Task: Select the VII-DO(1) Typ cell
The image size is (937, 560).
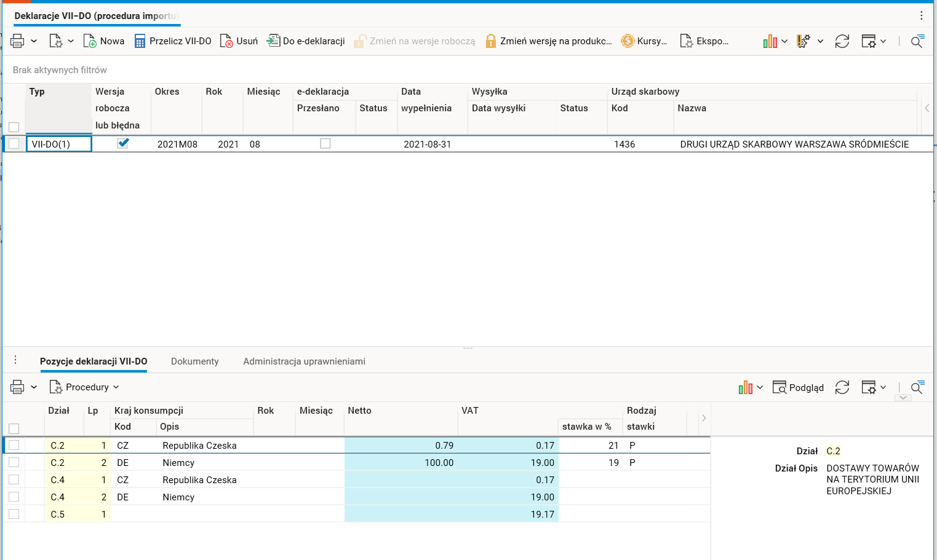Action: tap(58, 144)
